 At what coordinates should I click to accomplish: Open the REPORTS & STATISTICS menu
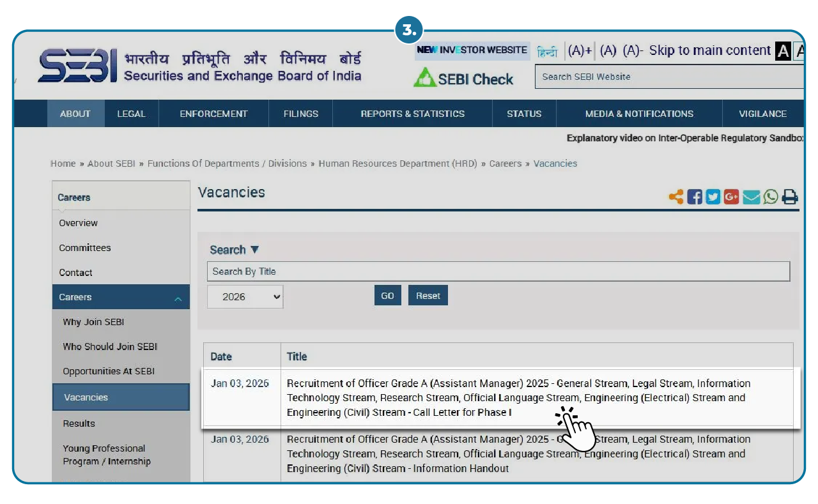[412, 114]
